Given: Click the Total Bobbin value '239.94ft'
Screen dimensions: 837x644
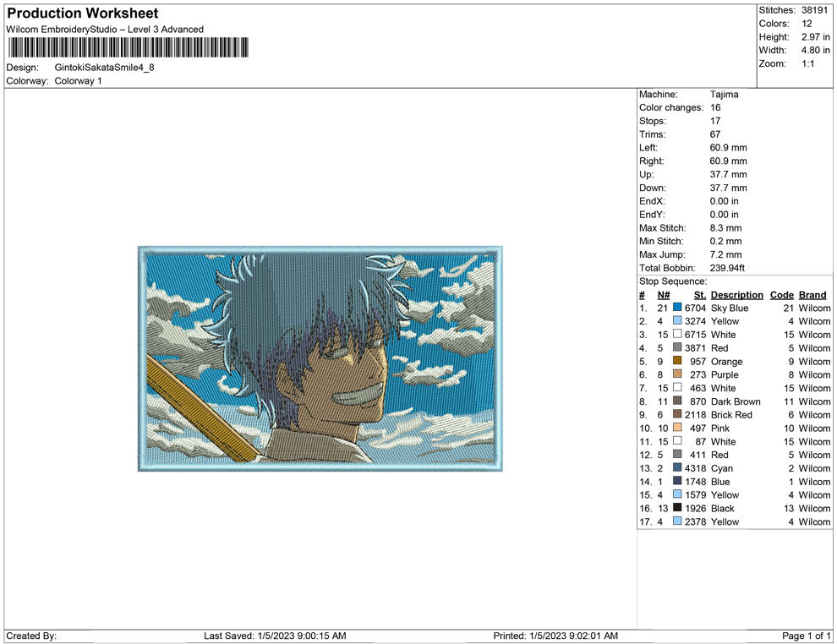Looking at the screenshot, I should tap(727, 267).
